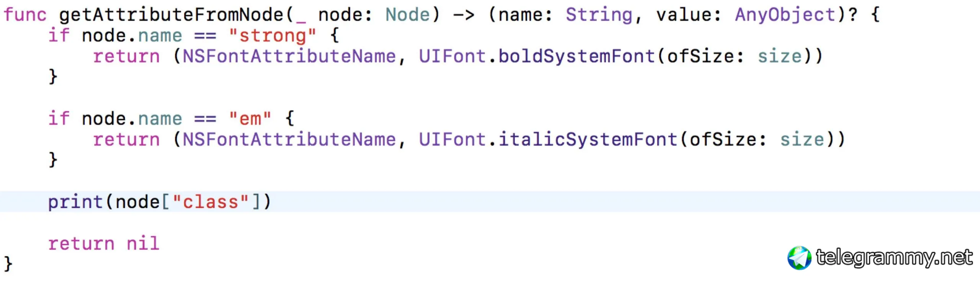980x281 pixels.
Task: Click the italicSystemFont method call
Action: 587,139
